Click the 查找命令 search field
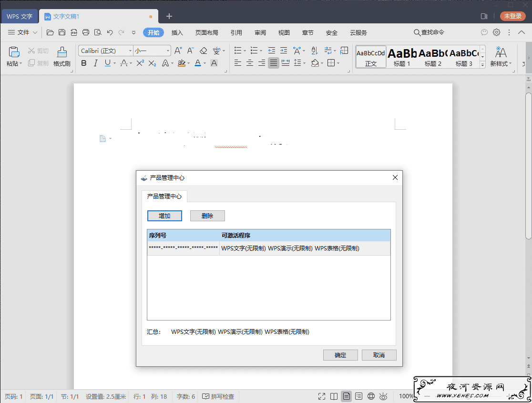 pyautogui.click(x=429, y=32)
